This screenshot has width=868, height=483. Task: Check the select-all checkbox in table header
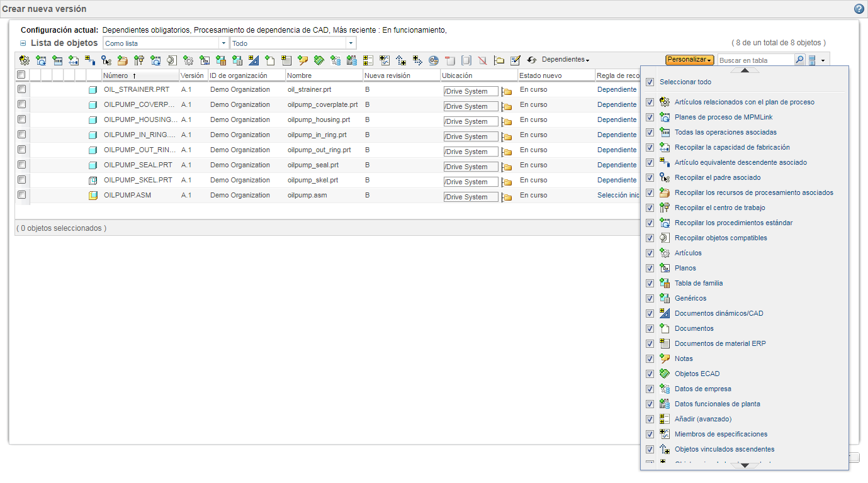pyautogui.click(x=21, y=75)
